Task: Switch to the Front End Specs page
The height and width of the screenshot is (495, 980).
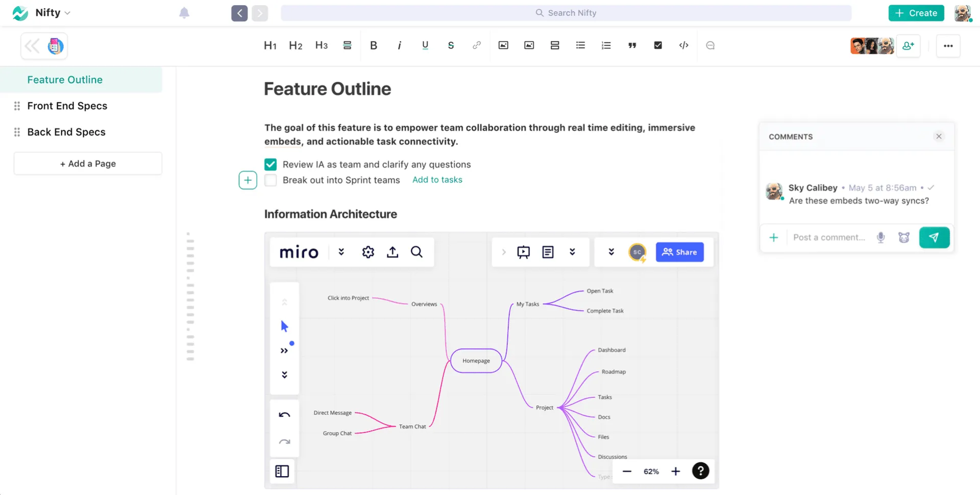Action: click(67, 106)
